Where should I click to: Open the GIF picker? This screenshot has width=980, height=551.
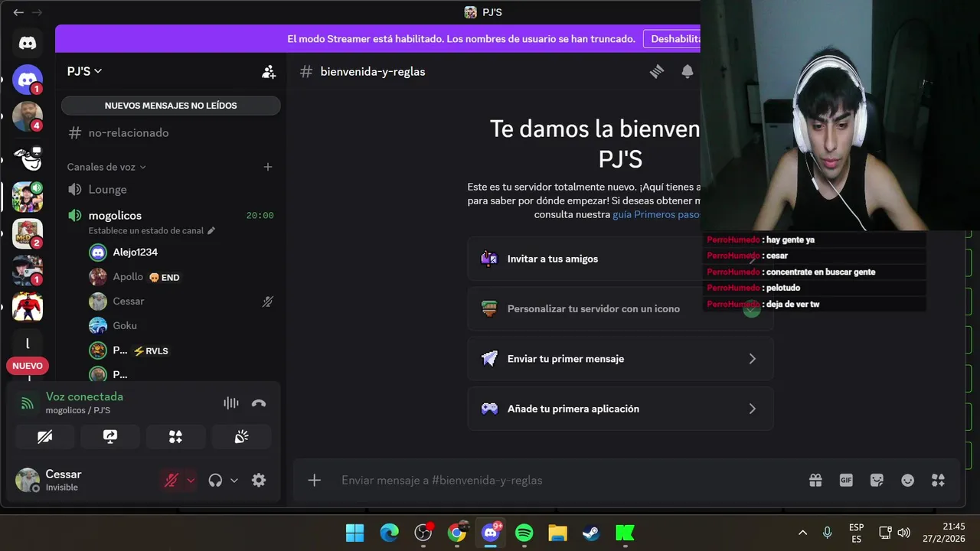(846, 480)
